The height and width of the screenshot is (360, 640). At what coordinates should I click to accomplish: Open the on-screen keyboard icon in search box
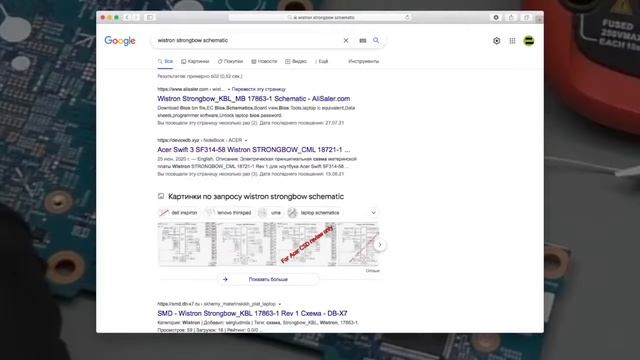pyautogui.click(x=362, y=40)
